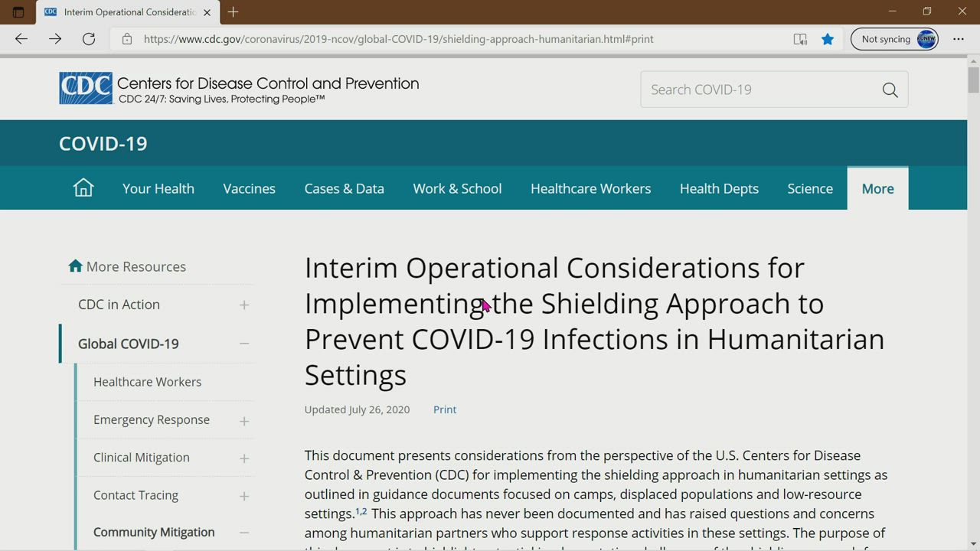This screenshot has height=551, width=980.
Task: Click the browser refresh icon
Action: (x=89, y=39)
